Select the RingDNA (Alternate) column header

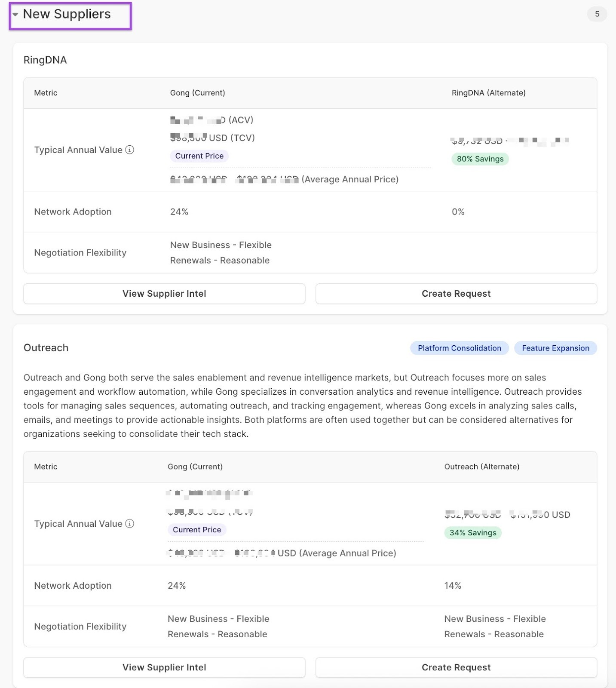pyautogui.click(x=488, y=93)
